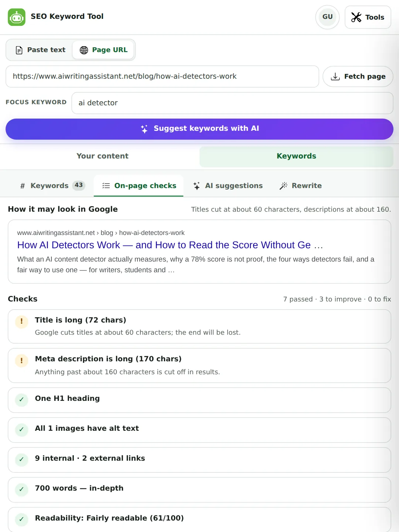This screenshot has width=399, height=532.
Task: Click the preview breadcrumb URL text
Action: tap(101, 233)
